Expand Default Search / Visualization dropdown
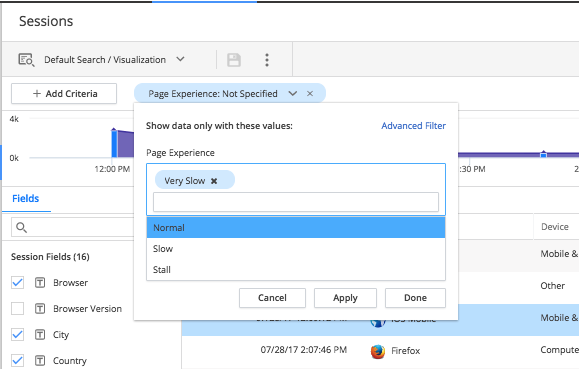 pyautogui.click(x=180, y=59)
